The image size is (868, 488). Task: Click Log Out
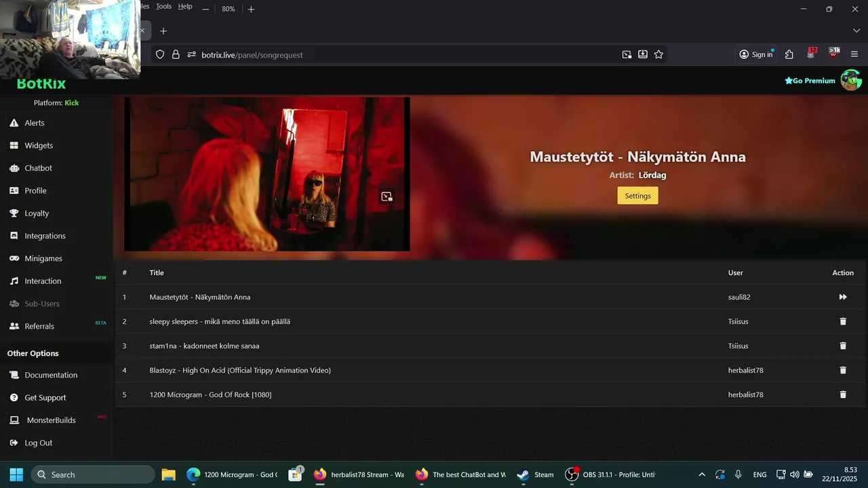pos(38,443)
